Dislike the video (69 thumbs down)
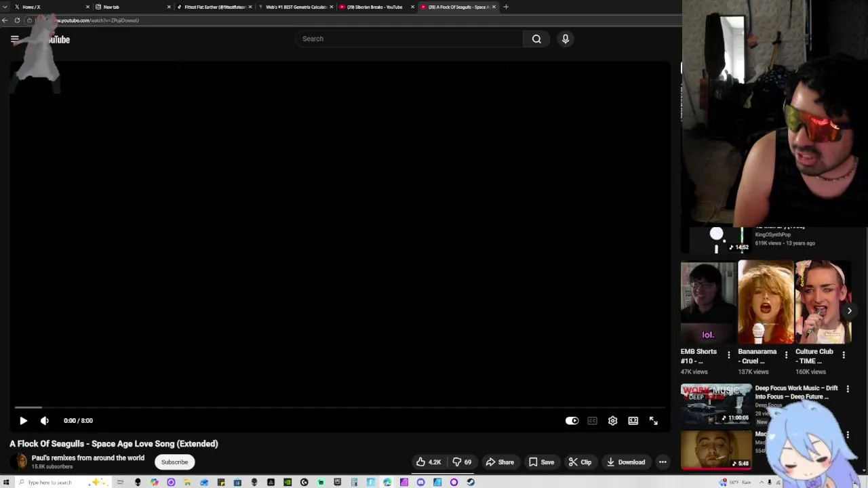 [462, 462]
